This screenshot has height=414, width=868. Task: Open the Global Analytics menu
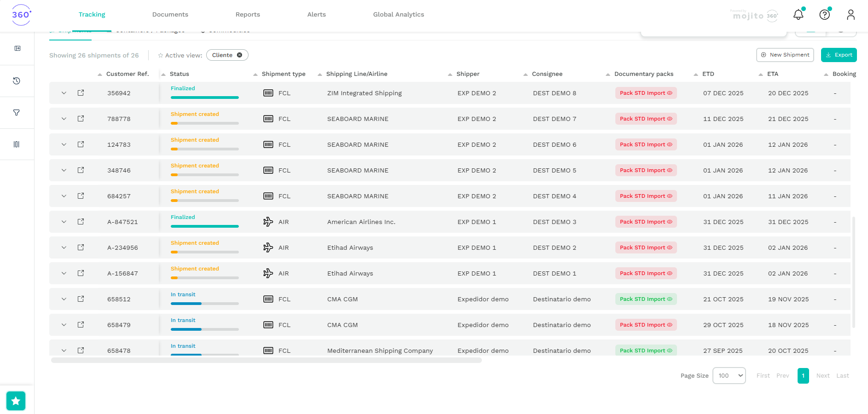[398, 15]
